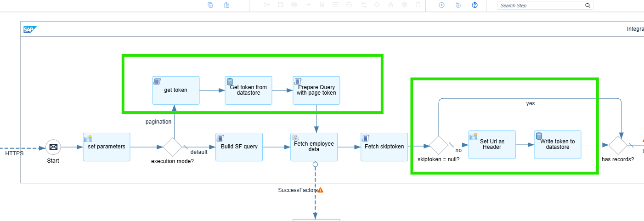Select 'Get token from datastore' step
Screen dimensions: 644x221
[x=249, y=90]
